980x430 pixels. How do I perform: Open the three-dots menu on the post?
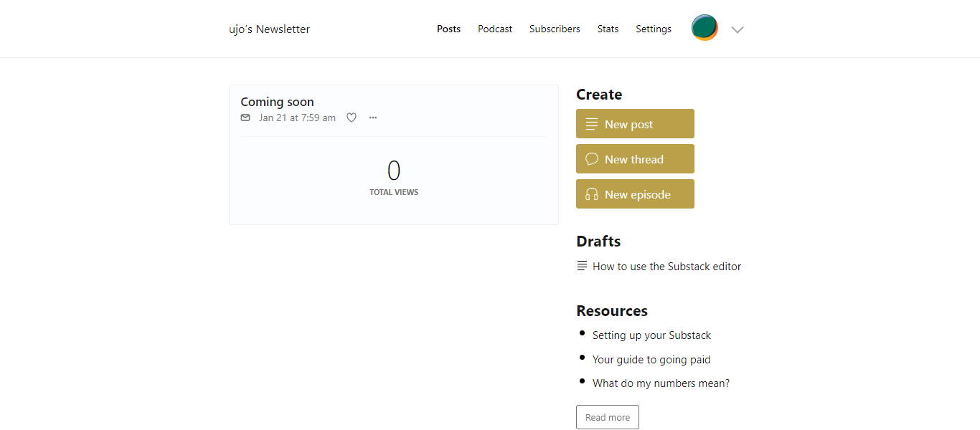pyautogui.click(x=373, y=118)
